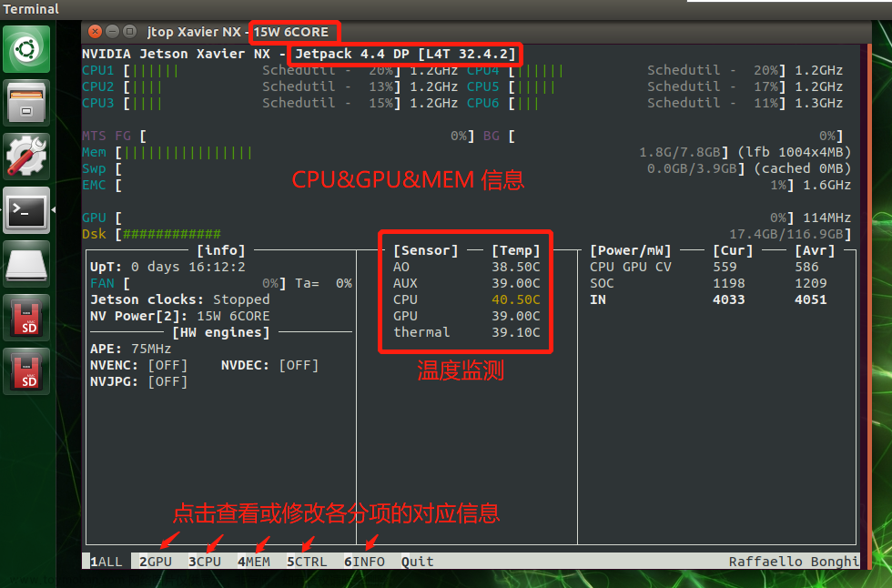Image resolution: width=892 pixels, height=588 pixels.
Task: Click the NVENC [OFF] status
Action: pos(138,365)
